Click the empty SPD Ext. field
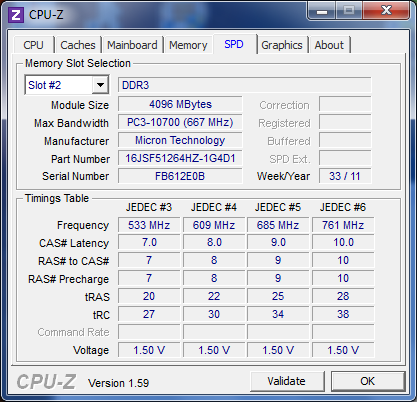This screenshot has width=417, height=402. [345, 158]
